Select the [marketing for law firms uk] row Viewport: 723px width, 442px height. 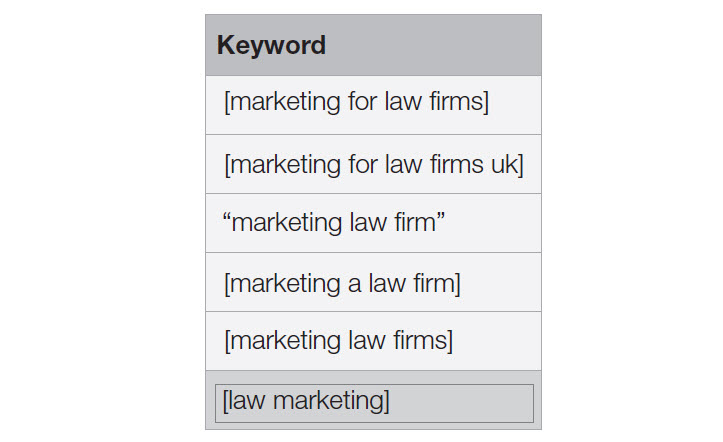(x=373, y=164)
